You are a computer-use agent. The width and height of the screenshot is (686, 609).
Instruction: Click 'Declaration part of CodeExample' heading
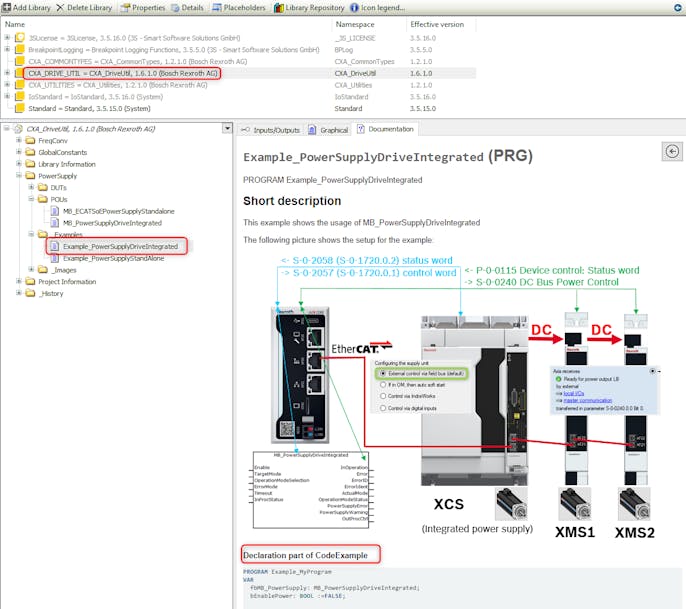coord(305,555)
